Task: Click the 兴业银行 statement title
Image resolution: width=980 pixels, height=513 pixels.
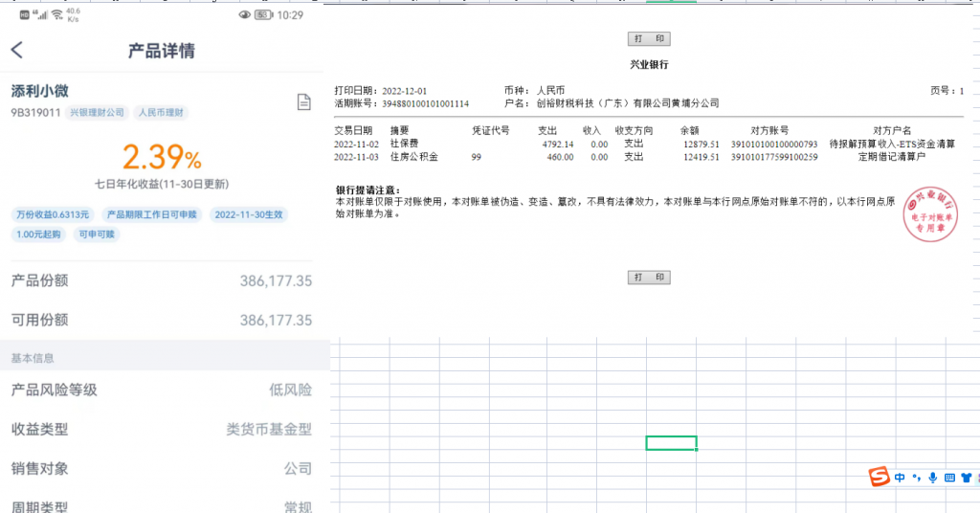Action: tap(649, 64)
